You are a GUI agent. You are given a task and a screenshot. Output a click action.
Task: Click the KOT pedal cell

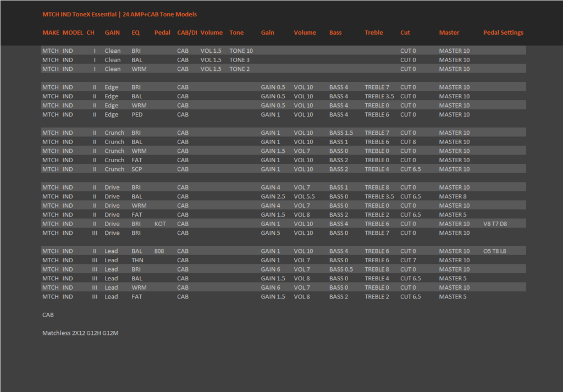pos(160,224)
